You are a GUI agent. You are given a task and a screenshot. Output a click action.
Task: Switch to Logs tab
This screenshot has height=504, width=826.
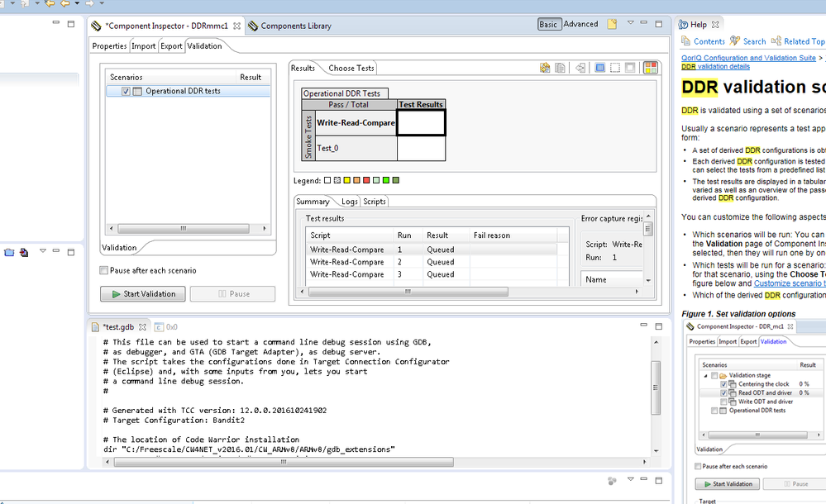pyautogui.click(x=349, y=201)
